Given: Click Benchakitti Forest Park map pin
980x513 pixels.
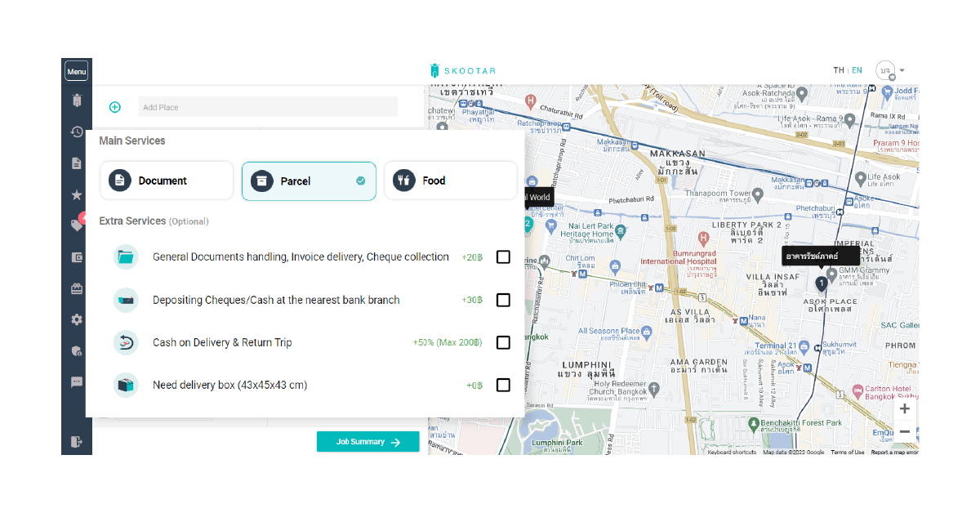Looking at the screenshot, I should pyautogui.click(x=754, y=423).
